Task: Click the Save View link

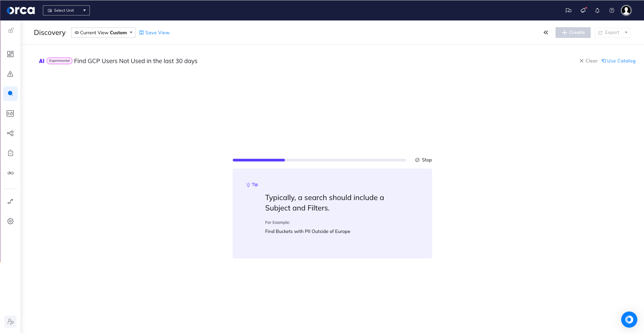Action: coord(155,33)
